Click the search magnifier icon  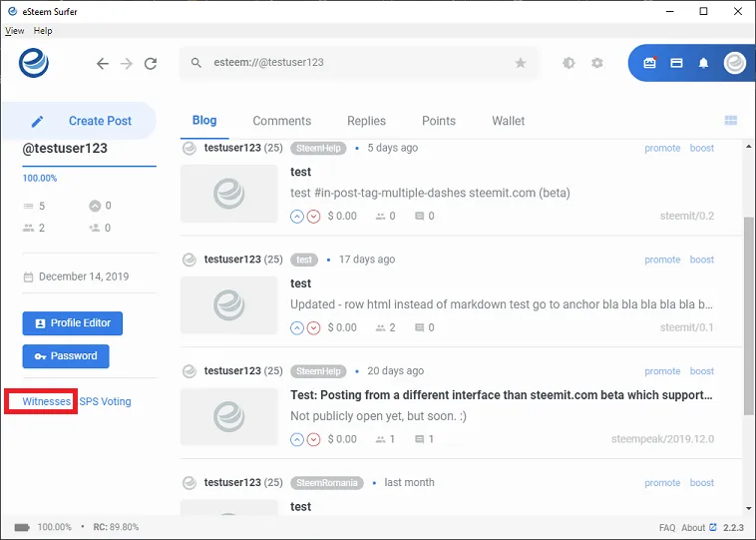click(195, 63)
